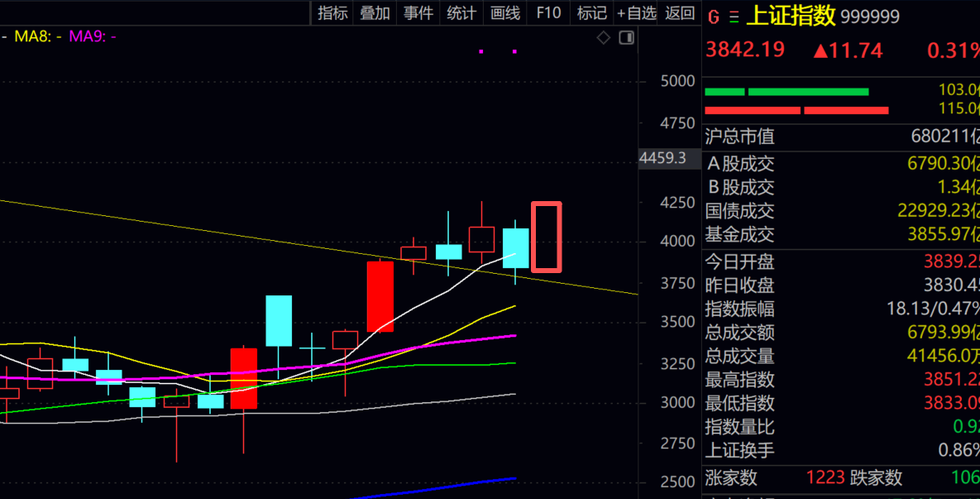The height and width of the screenshot is (499, 980).
Task: Toggle the side panel layout icon
Action: click(x=626, y=37)
